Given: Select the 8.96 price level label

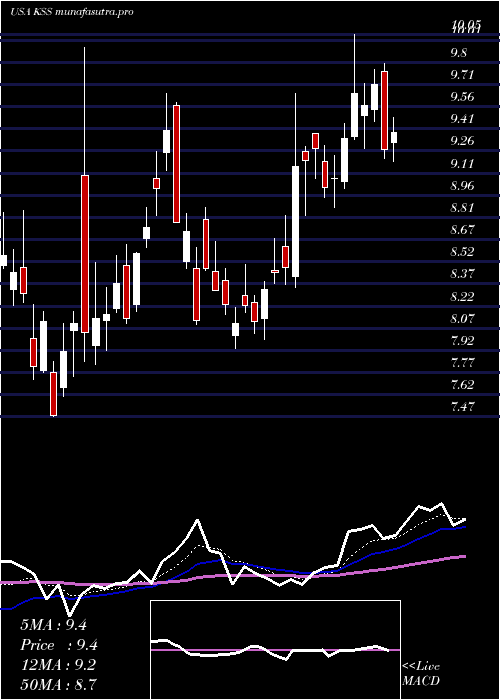Looking at the screenshot, I should click(462, 185).
